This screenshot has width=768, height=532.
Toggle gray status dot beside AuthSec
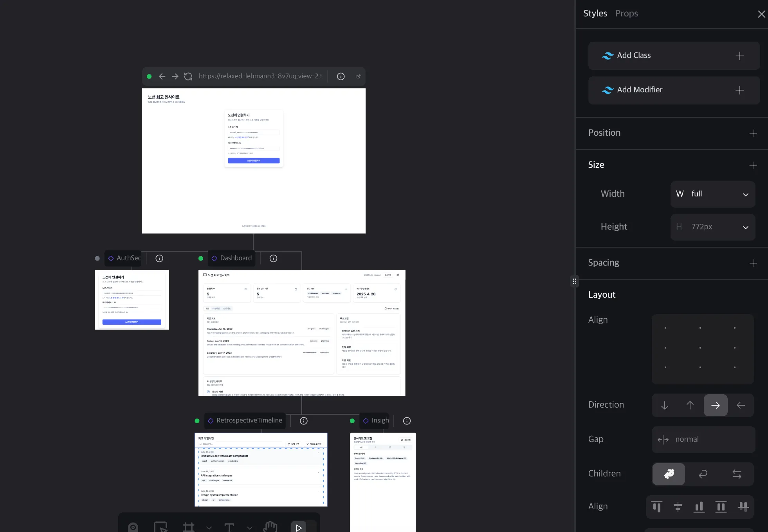[97, 259]
